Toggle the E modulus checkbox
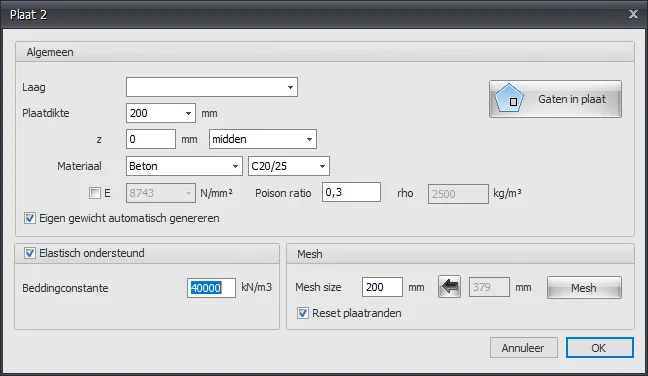Image resolution: width=648 pixels, height=376 pixels. 95,193
